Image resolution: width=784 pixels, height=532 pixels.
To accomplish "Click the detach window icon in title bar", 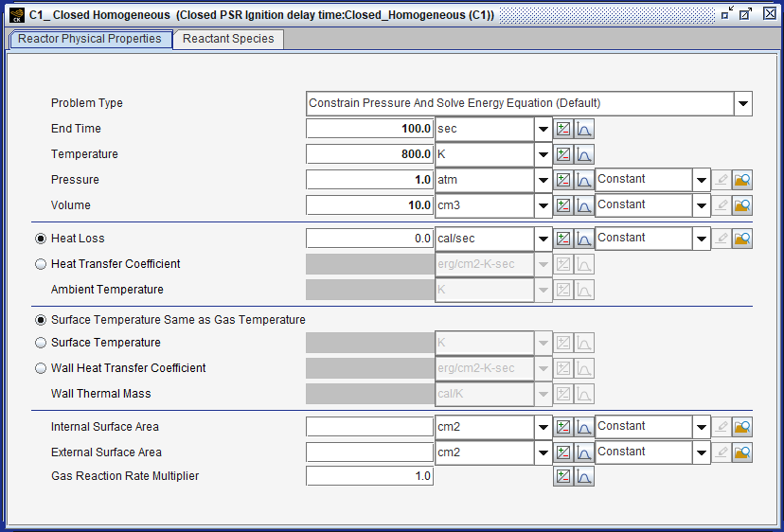I will coord(727,13).
